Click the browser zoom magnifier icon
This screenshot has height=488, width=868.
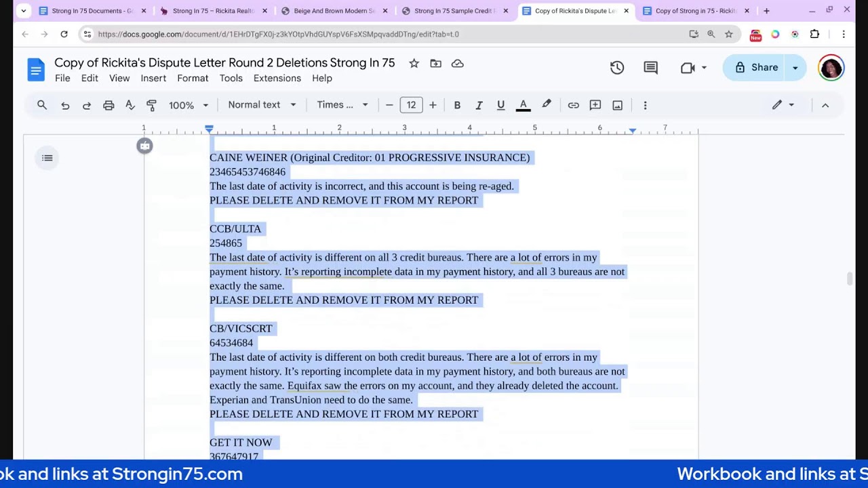click(711, 34)
